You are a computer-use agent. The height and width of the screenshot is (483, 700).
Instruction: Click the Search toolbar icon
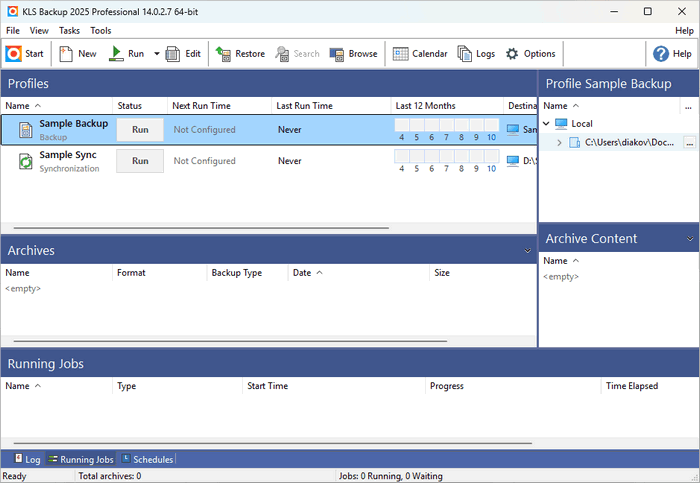(297, 54)
